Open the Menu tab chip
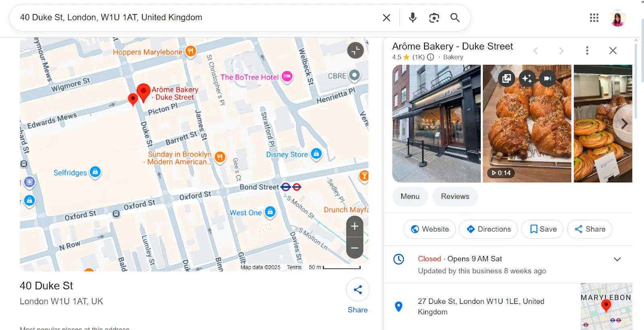Viewport: 644px width, 330px height. click(410, 196)
